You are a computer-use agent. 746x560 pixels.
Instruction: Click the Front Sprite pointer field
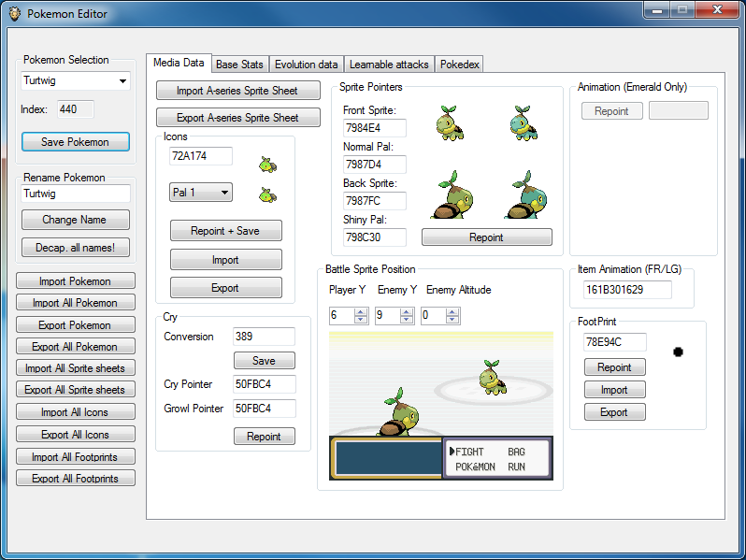tap(375, 128)
